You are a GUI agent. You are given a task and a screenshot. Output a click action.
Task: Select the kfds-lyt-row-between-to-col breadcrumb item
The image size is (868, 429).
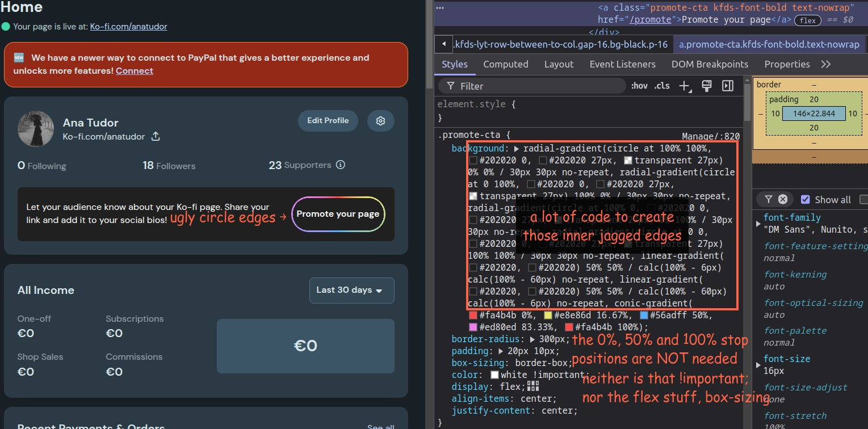click(x=561, y=44)
